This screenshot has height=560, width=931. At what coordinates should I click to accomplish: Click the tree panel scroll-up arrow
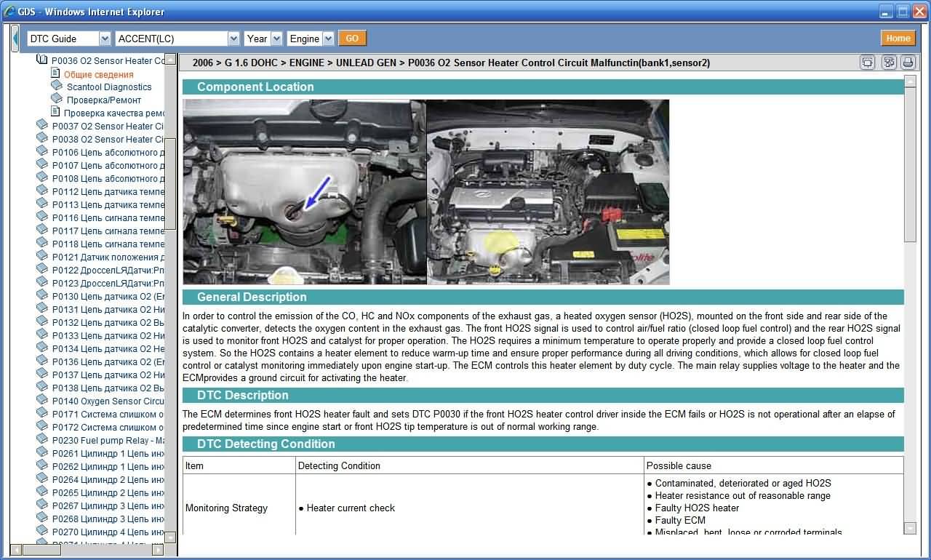pyautogui.click(x=170, y=60)
